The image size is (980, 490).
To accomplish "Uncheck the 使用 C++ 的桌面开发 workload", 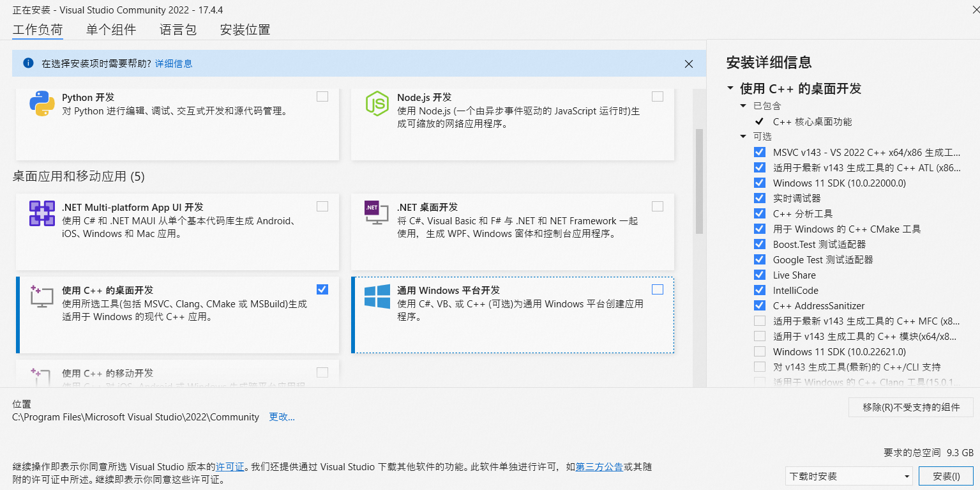I will [322, 289].
